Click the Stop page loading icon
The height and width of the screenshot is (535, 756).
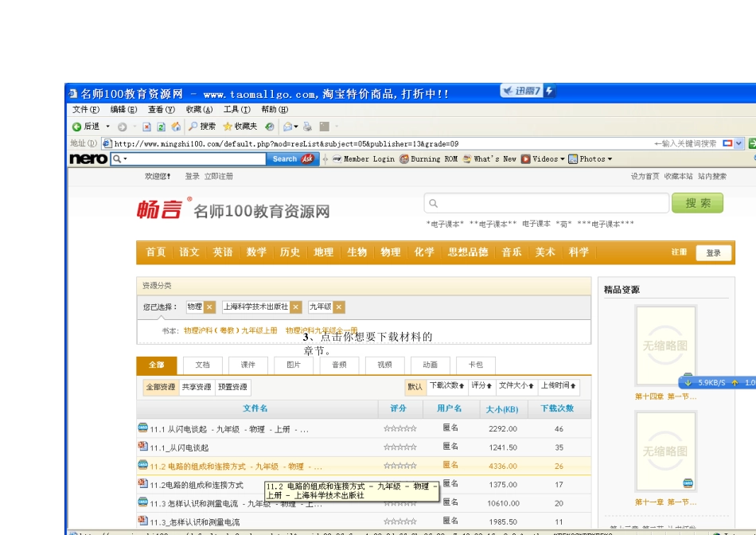(x=147, y=127)
